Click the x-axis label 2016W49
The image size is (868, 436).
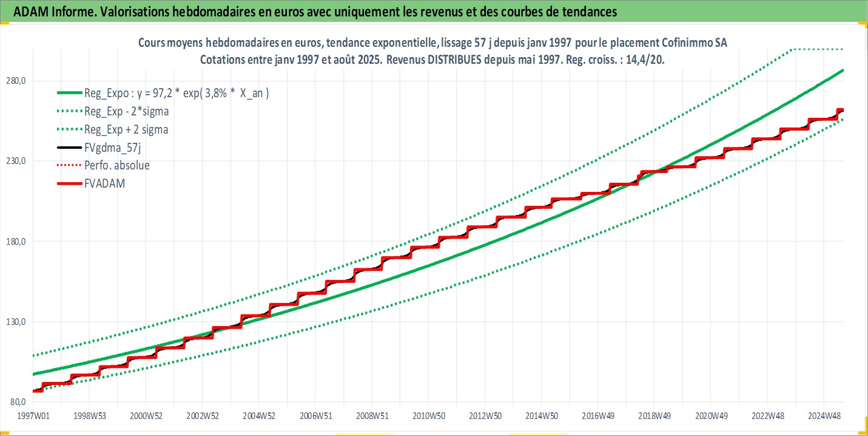point(597,415)
